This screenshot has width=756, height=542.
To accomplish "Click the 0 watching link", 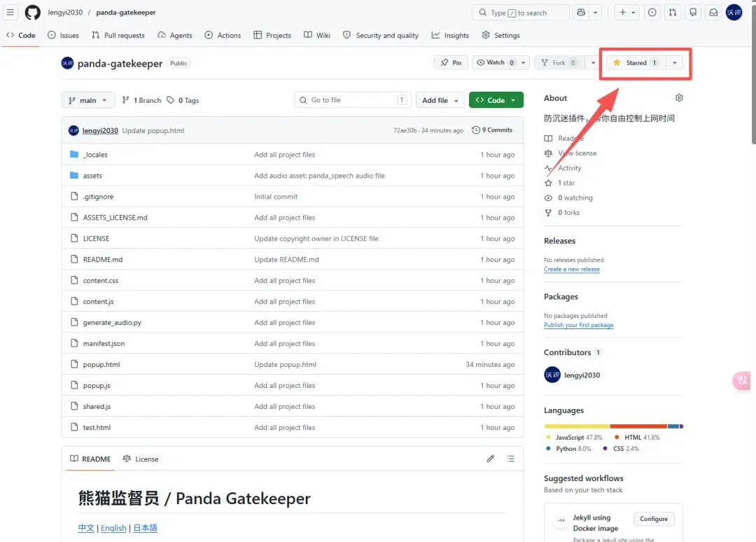I will [575, 197].
